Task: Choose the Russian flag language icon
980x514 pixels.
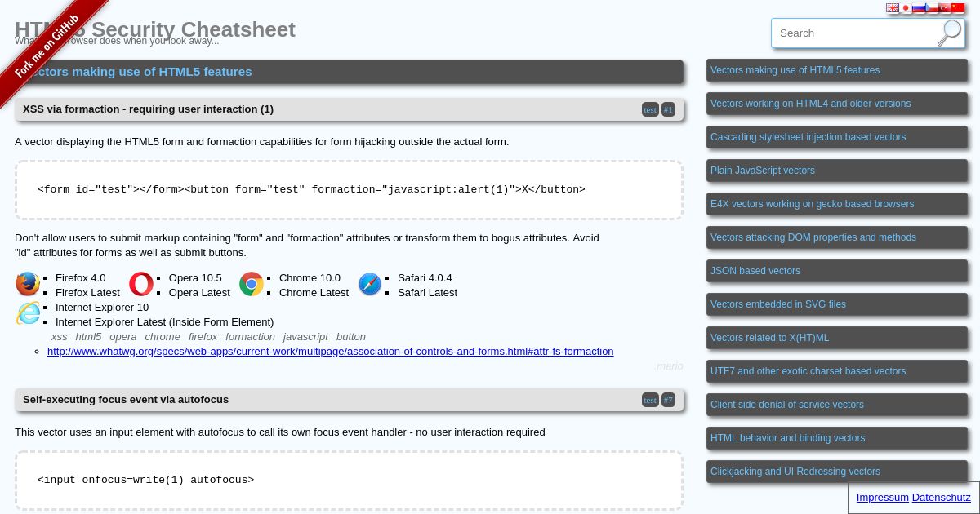Action: click(919, 8)
